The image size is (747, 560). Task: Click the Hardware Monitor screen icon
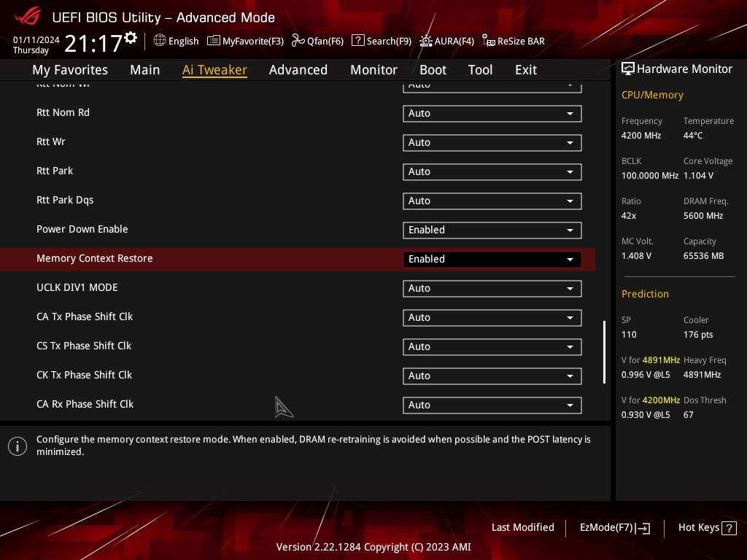pyautogui.click(x=628, y=69)
